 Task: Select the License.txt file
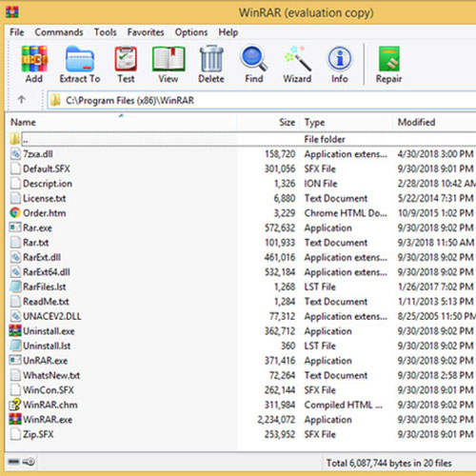coord(45,198)
